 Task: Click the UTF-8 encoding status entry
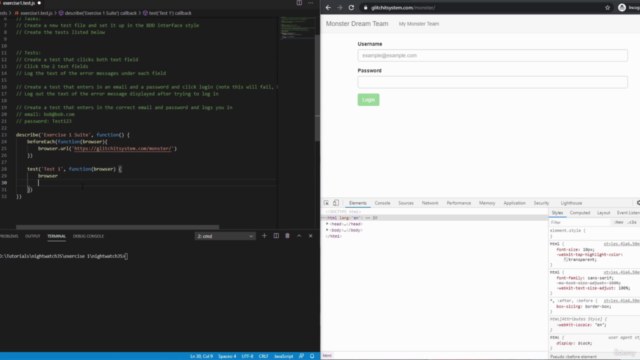pos(247,356)
